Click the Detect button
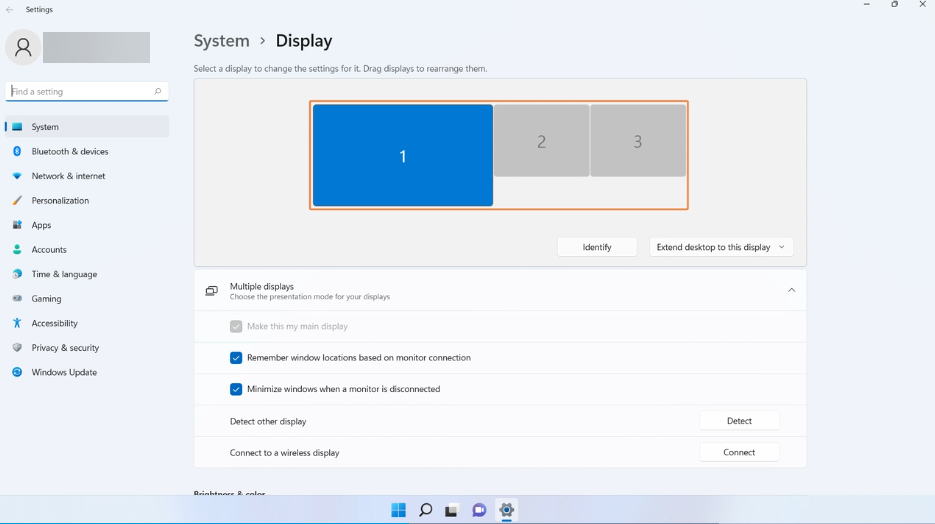The height and width of the screenshot is (524, 935). click(739, 421)
